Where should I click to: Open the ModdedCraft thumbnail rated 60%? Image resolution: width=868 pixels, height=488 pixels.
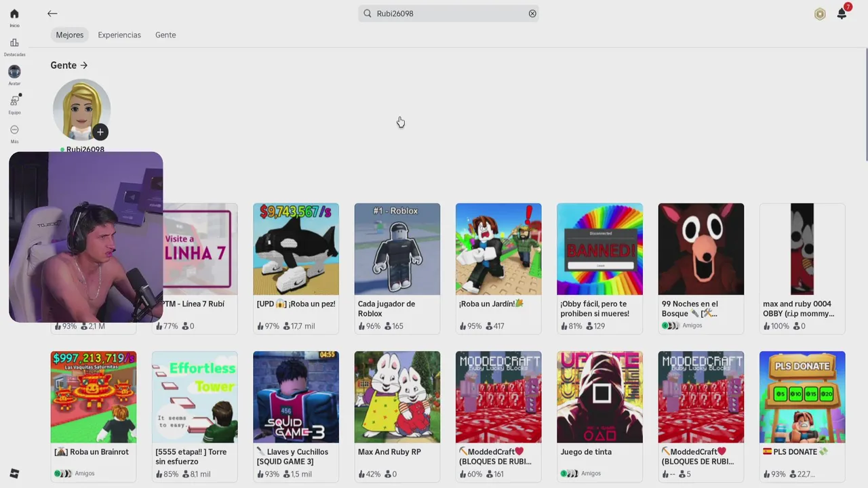tap(498, 396)
